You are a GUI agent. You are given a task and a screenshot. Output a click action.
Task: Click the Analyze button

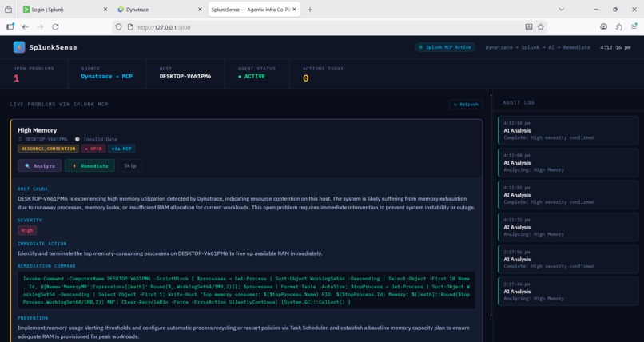click(x=39, y=166)
